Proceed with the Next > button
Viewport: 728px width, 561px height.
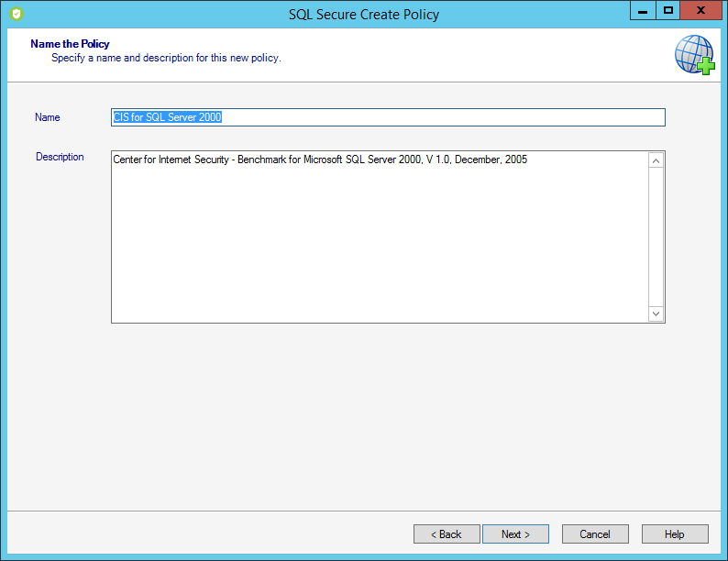pyautogui.click(x=515, y=534)
